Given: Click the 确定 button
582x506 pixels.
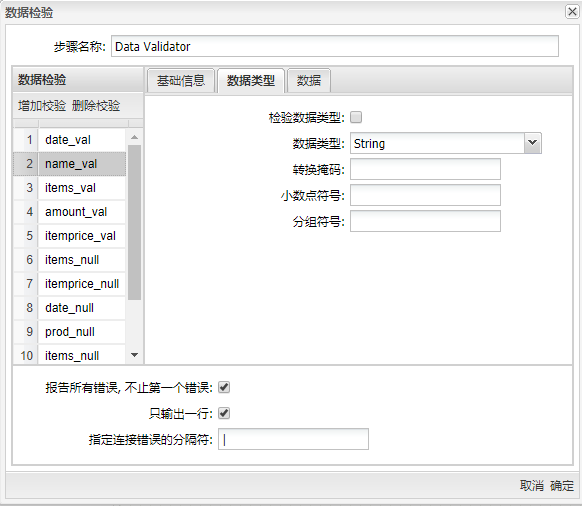Looking at the screenshot, I should coord(562,485).
